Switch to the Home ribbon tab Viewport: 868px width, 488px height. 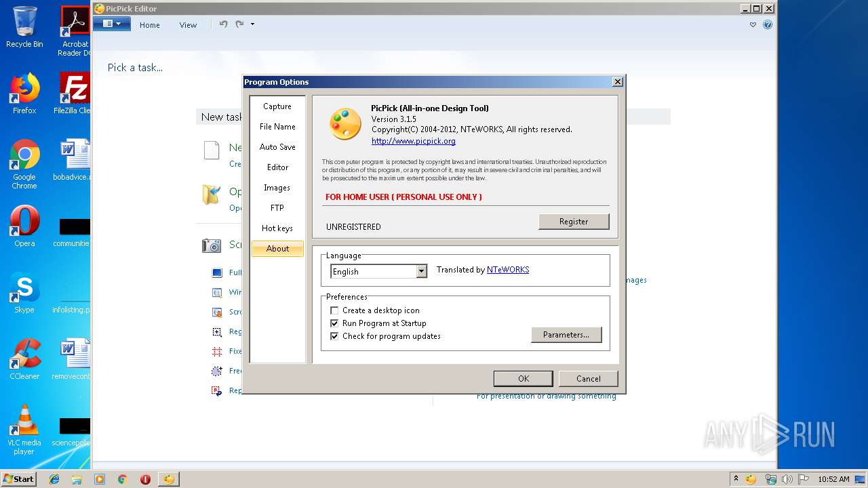(x=150, y=25)
